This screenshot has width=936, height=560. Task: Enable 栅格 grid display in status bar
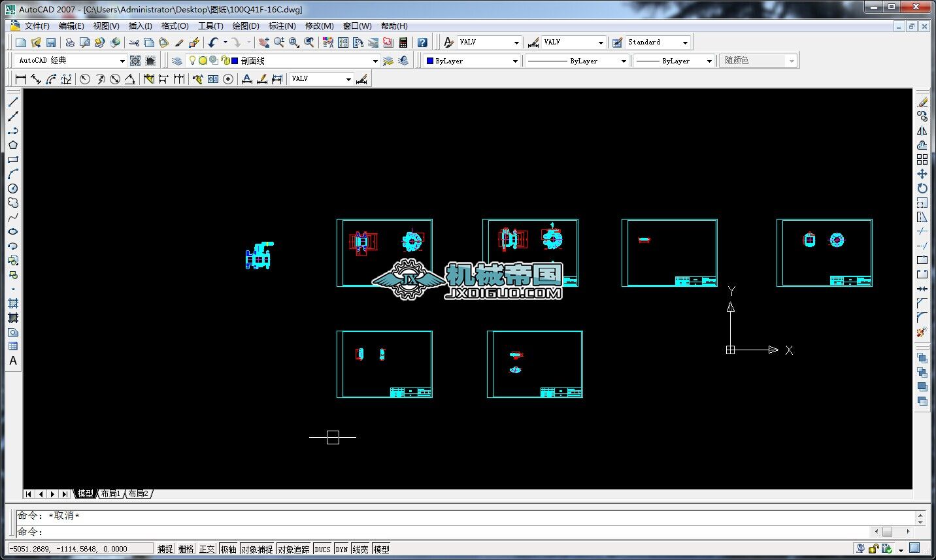[186, 549]
